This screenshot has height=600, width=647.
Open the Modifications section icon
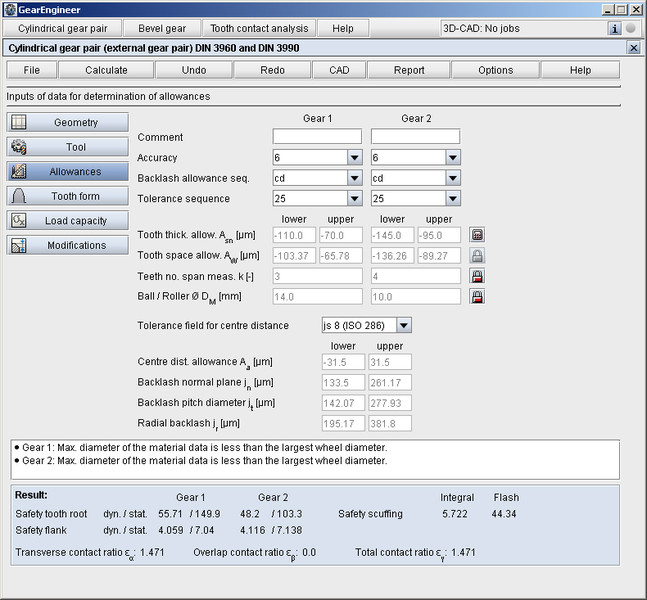tap(19, 245)
